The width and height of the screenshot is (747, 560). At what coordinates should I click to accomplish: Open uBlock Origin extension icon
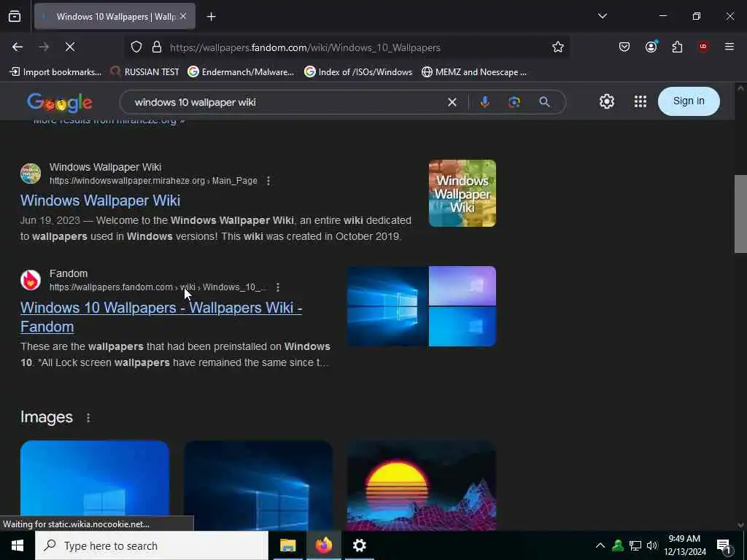point(703,47)
